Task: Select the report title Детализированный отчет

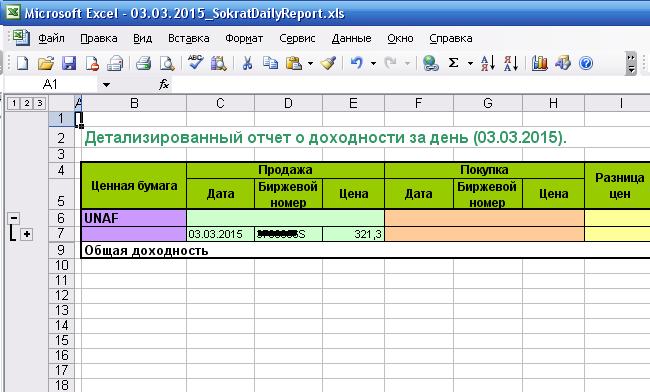Action: (x=325, y=138)
